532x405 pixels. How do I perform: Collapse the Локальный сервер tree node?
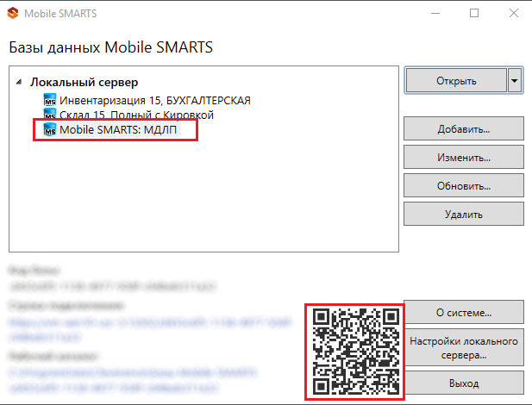[19, 82]
